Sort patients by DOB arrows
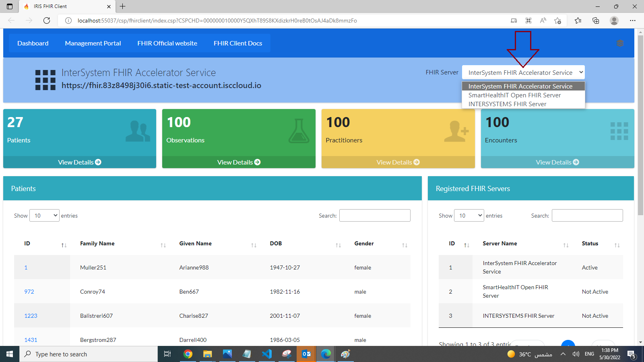 tap(338, 245)
